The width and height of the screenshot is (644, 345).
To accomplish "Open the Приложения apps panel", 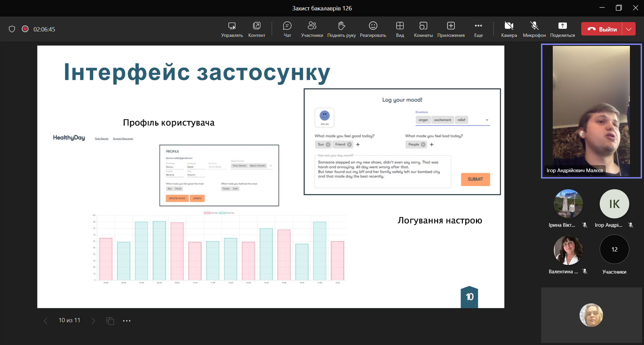I will [451, 29].
